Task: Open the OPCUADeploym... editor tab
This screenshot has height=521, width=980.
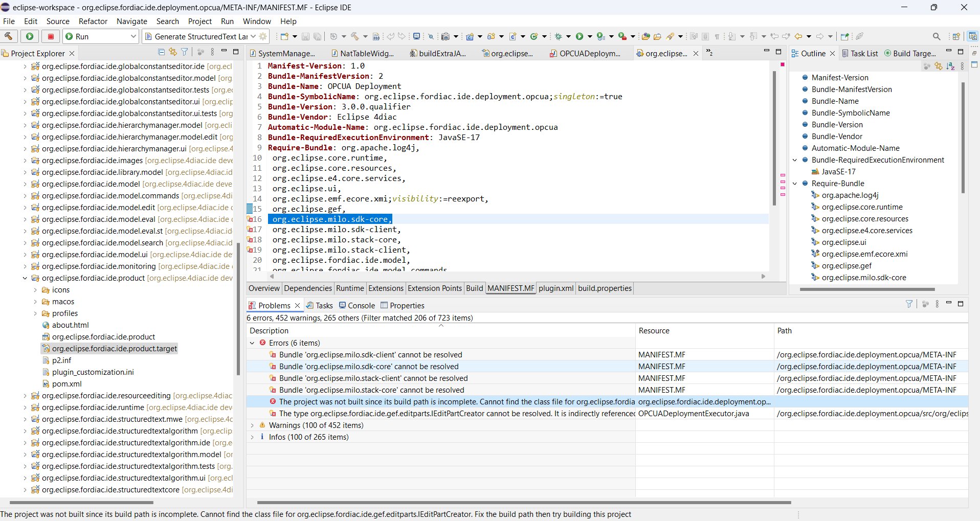Action: coord(586,53)
